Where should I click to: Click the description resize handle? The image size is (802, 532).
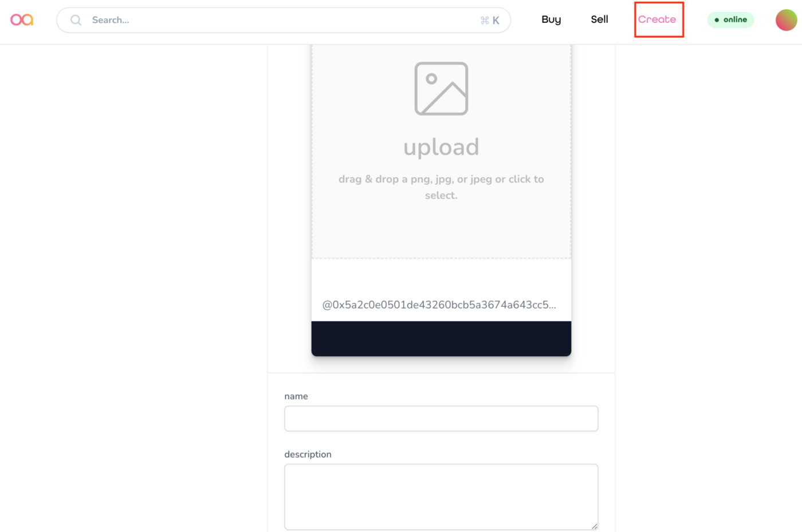click(594, 526)
